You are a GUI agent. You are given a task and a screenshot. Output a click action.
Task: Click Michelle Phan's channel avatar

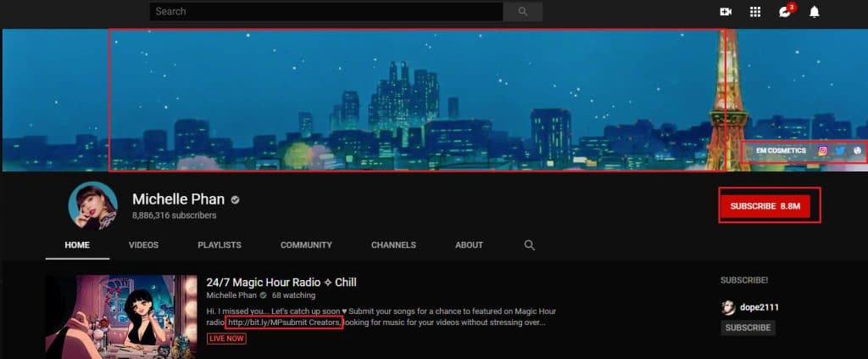click(x=92, y=205)
